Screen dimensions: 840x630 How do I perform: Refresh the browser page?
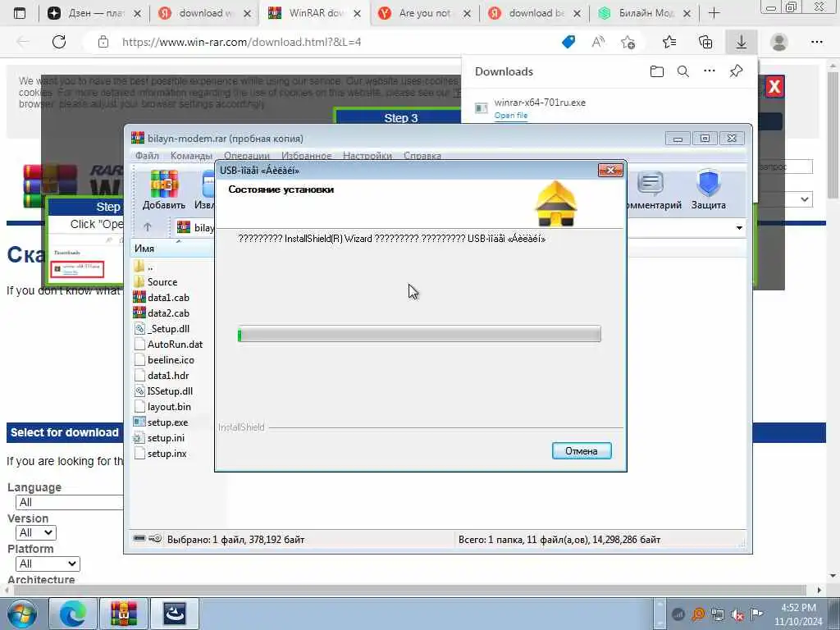pos(59,42)
